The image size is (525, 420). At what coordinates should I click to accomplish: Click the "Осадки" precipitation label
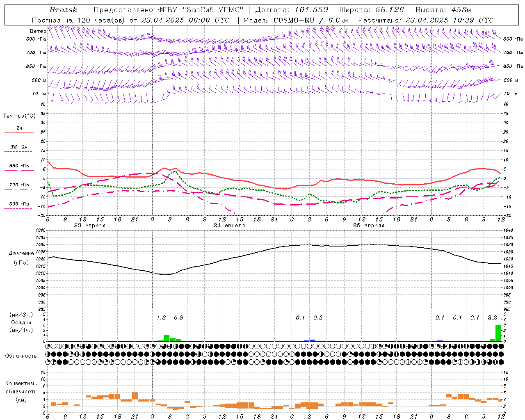point(21,322)
